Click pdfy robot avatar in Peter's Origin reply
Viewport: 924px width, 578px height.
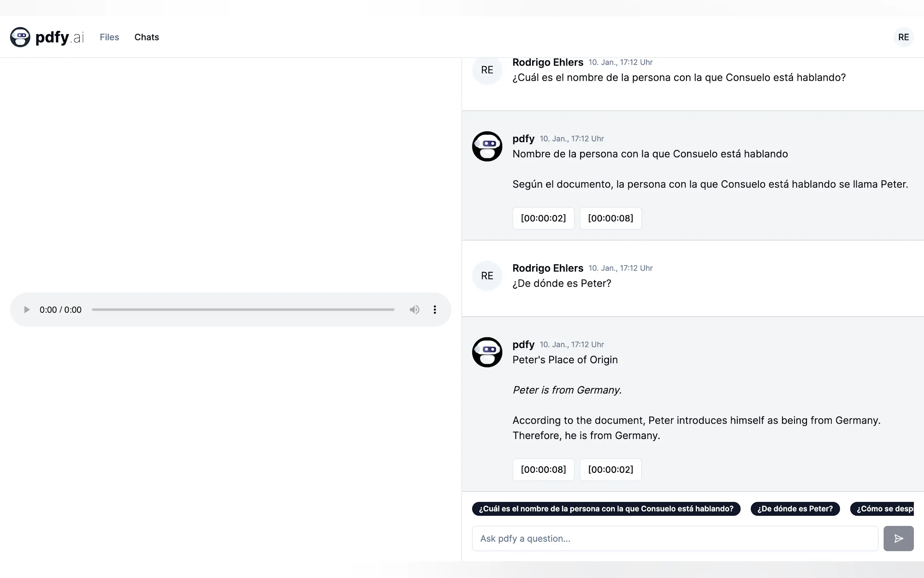(x=487, y=352)
